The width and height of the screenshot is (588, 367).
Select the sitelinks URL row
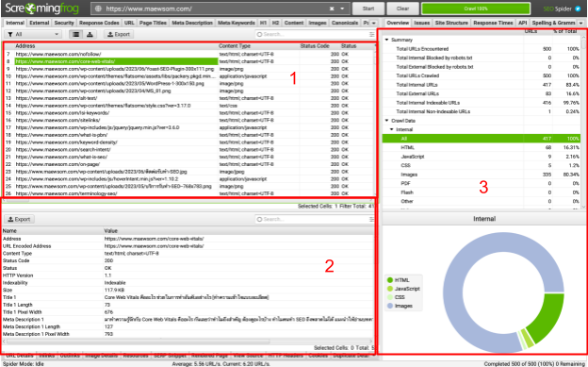tap(189, 120)
